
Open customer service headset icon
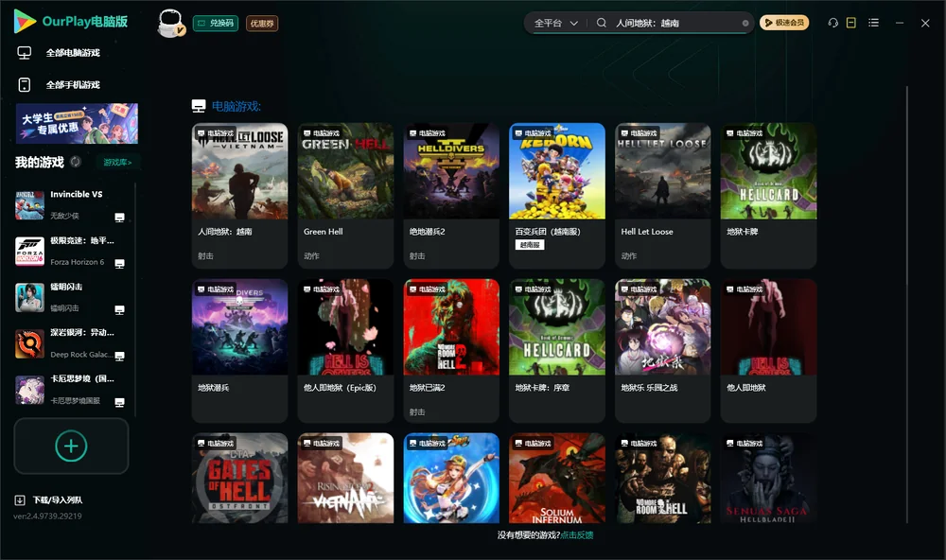833,23
